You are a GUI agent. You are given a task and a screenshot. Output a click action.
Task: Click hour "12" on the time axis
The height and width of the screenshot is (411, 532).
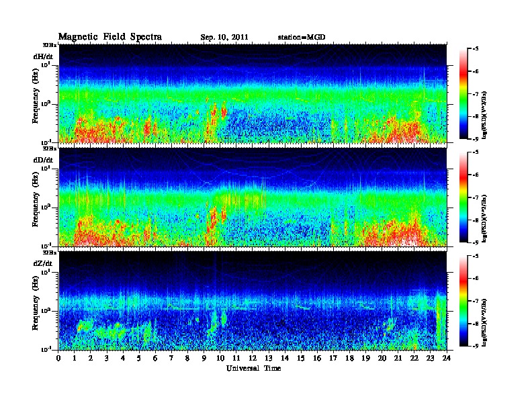253,358
